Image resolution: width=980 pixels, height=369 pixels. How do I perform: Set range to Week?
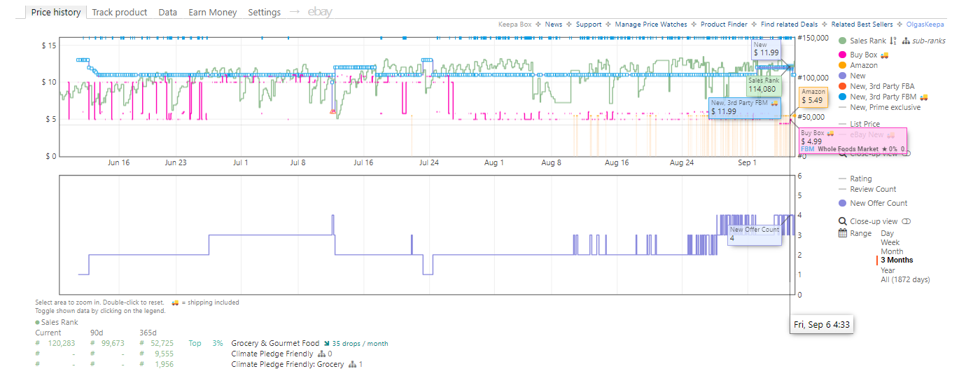(890, 242)
